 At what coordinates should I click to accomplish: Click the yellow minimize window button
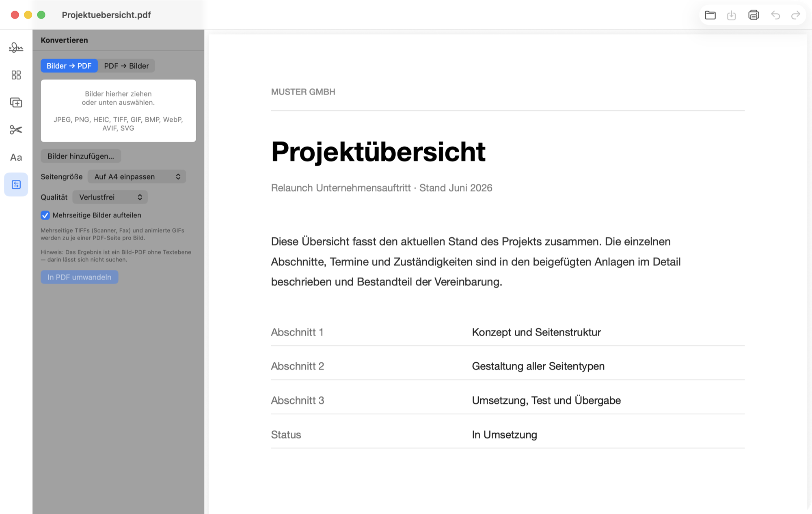coord(28,15)
